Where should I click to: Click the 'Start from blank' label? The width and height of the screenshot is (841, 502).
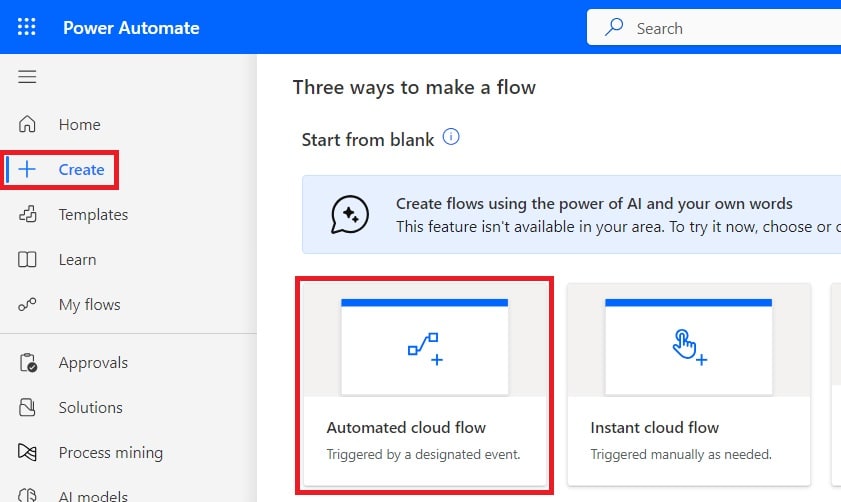tap(368, 140)
